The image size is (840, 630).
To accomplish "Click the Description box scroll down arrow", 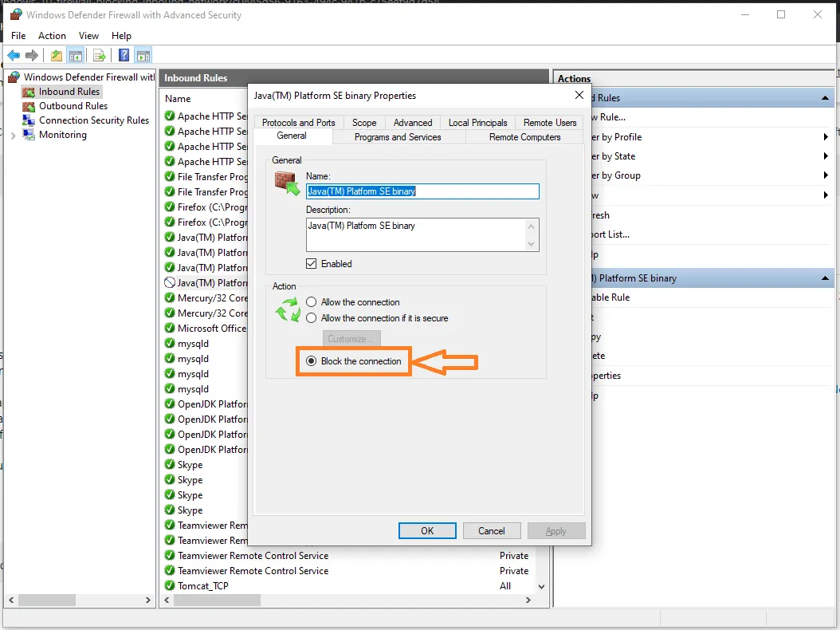I will coord(531,244).
